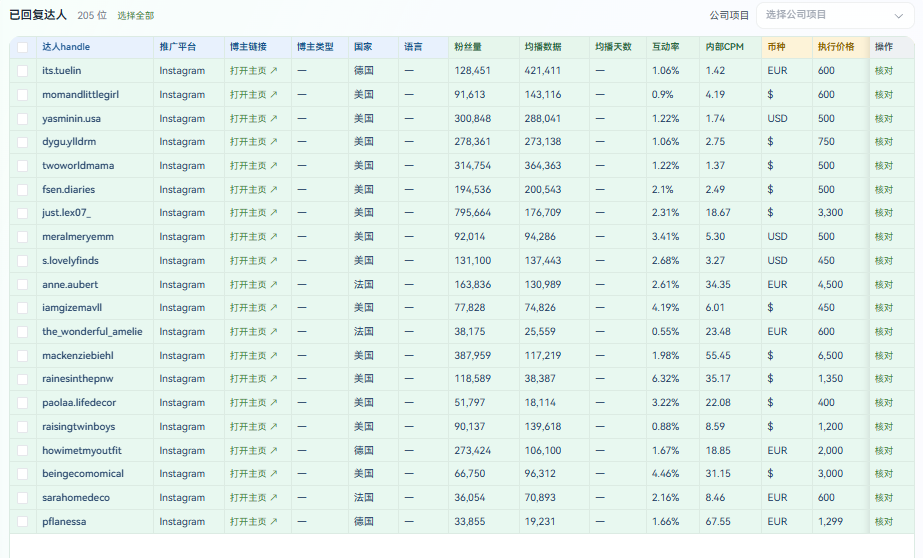Click execution price 6,500
Image resolution: width=923 pixels, height=558 pixels.
point(831,356)
